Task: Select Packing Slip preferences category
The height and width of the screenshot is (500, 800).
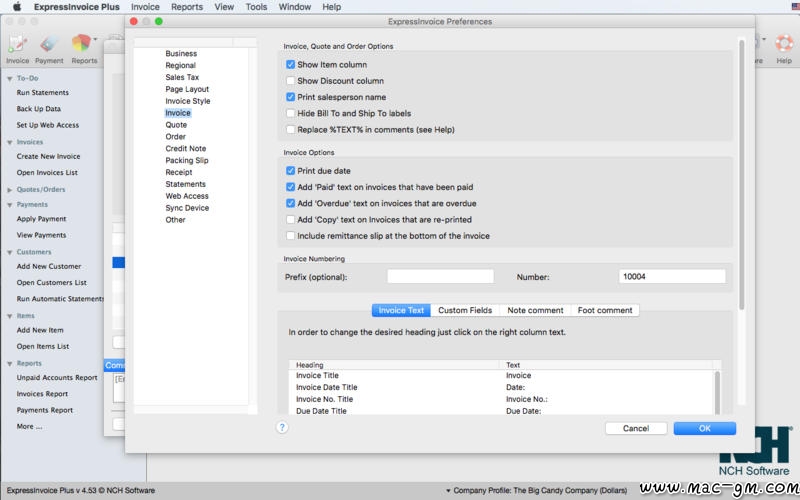Action: point(187,160)
